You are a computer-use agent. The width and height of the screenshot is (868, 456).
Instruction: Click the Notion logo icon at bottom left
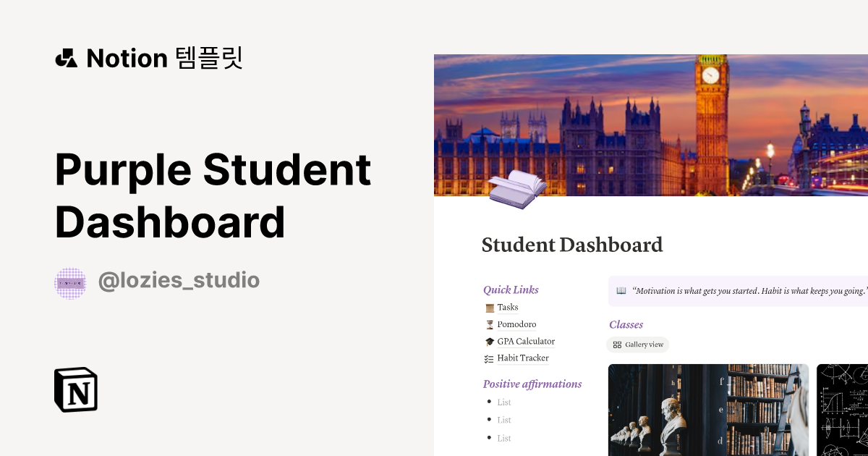coord(76,390)
